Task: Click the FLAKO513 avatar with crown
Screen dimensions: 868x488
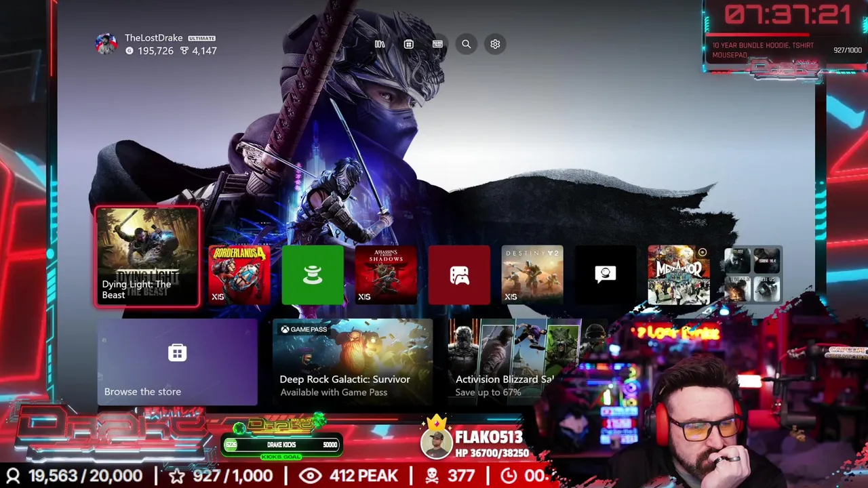Action: [x=436, y=439]
